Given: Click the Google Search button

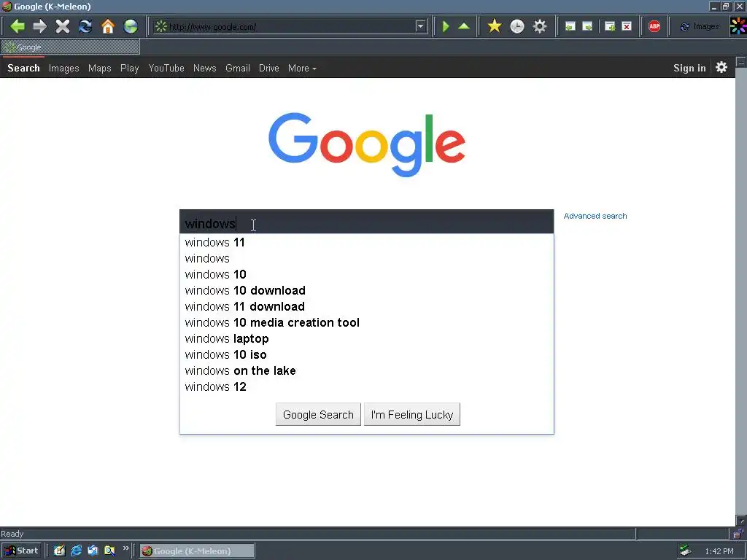Looking at the screenshot, I should 318,415.
